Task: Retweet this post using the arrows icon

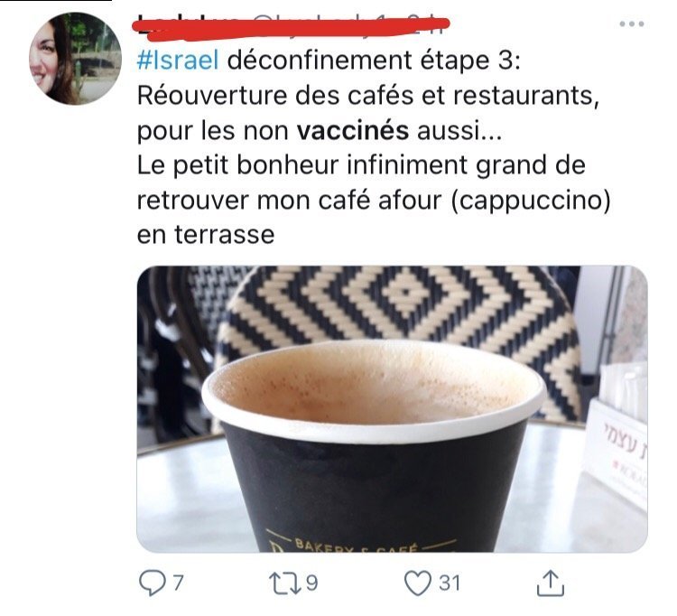Action: 284,583
